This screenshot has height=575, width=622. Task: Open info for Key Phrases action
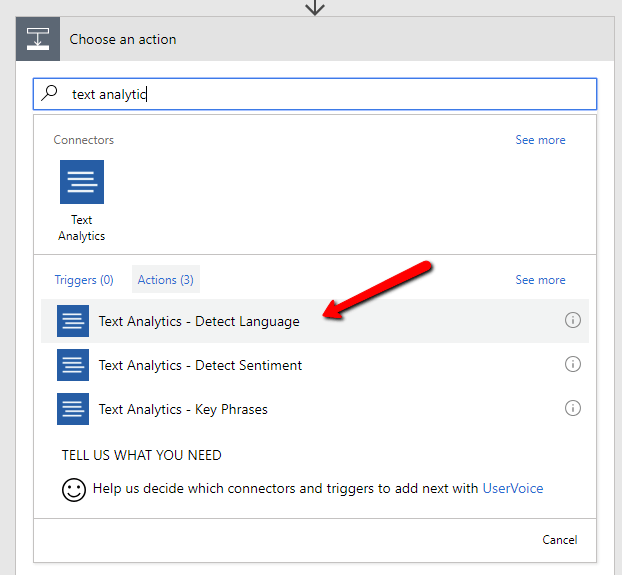pyautogui.click(x=573, y=408)
